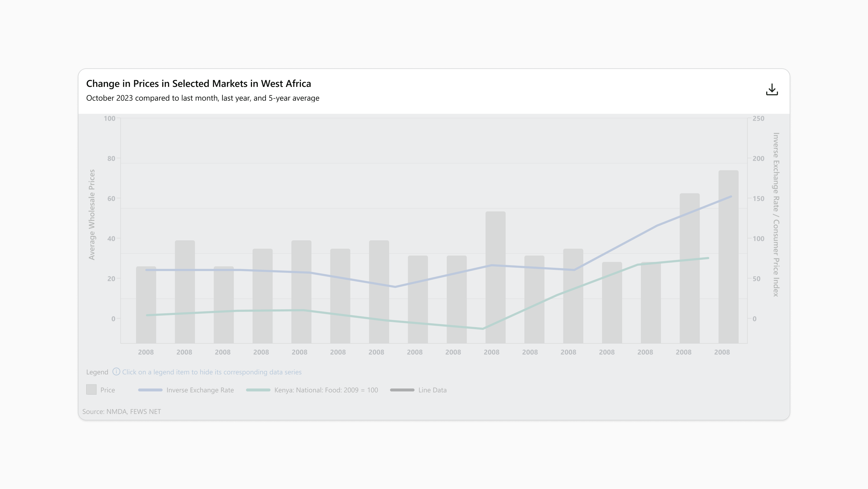Viewport: 868px width, 489px height.
Task: Click the Legend heading label
Action: 97,372
